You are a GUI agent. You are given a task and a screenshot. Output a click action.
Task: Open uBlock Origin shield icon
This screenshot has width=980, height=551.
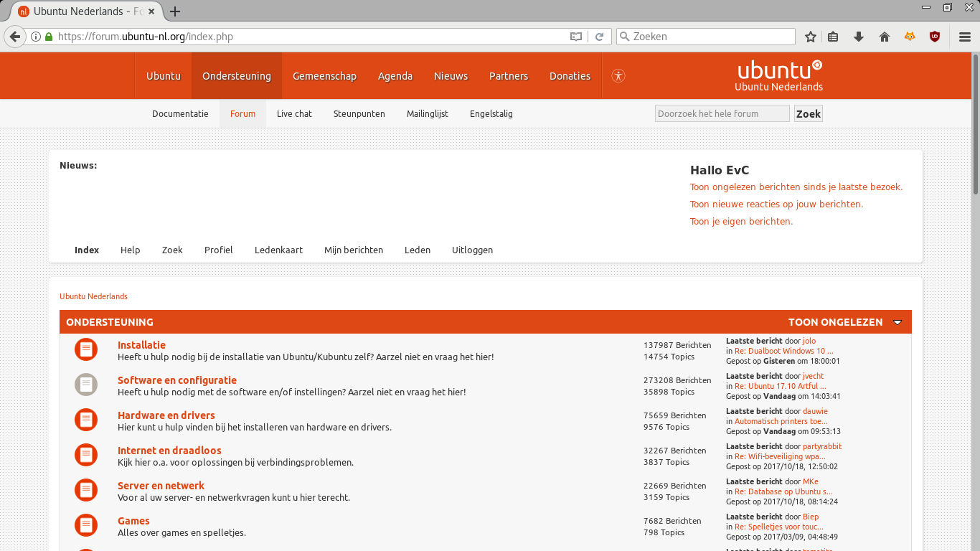click(x=935, y=37)
